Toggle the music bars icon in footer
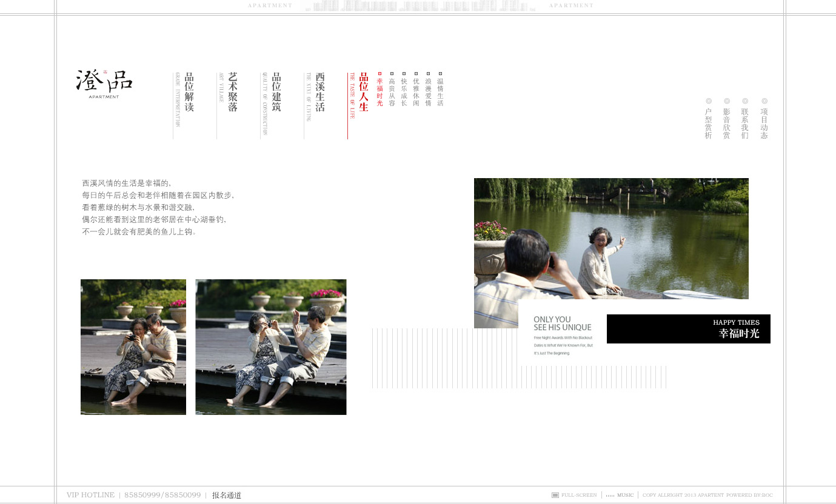This screenshot has width=836, height=504. pyautogui.click(x=610, y=495)
